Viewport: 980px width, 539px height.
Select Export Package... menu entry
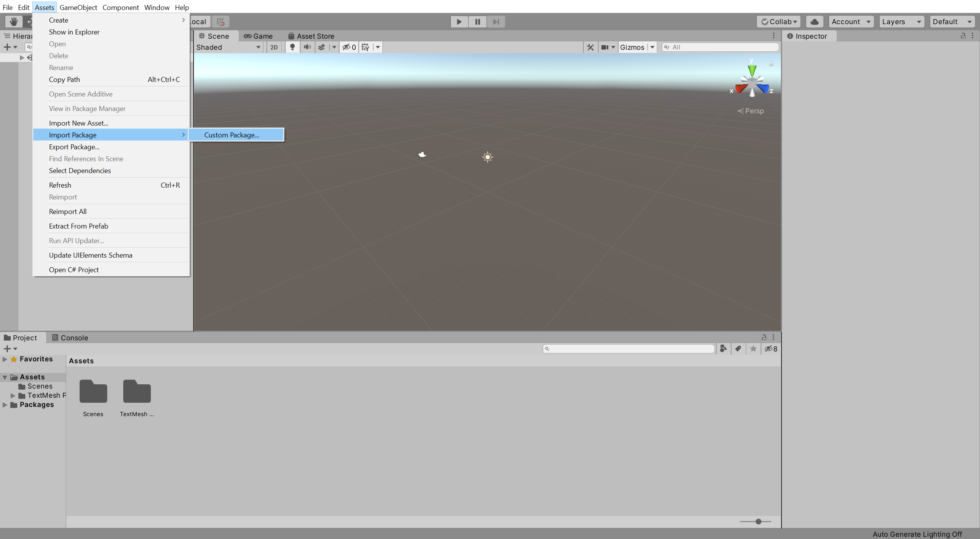point(74,147)
